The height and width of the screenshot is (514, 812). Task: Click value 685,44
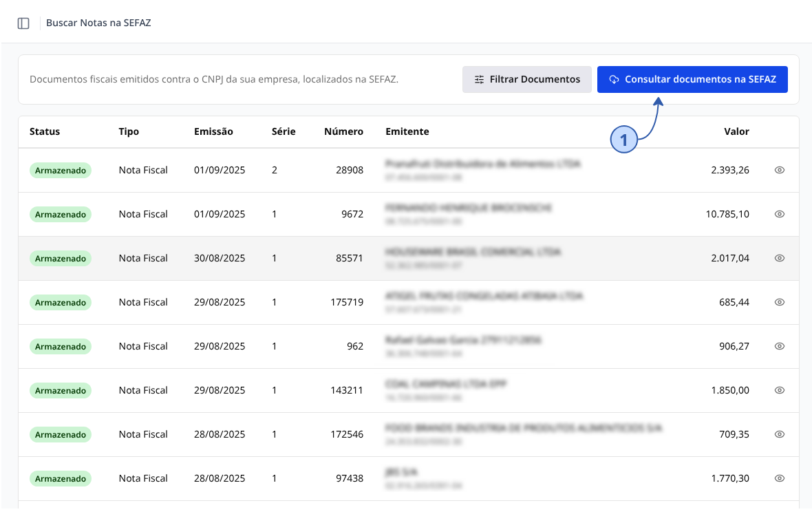734,302
